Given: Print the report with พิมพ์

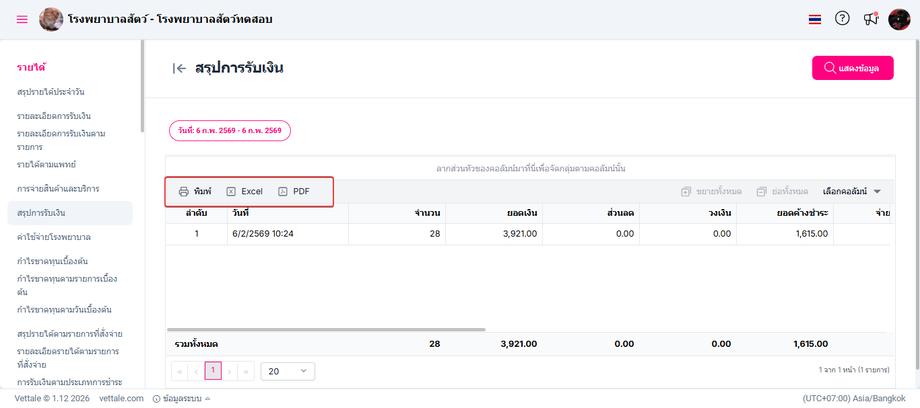Looking at the screenshot, I should (x=195, y=191).
